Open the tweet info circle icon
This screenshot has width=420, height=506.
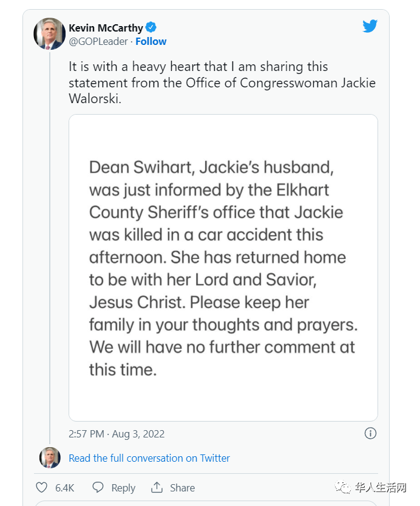pos(370,433)
